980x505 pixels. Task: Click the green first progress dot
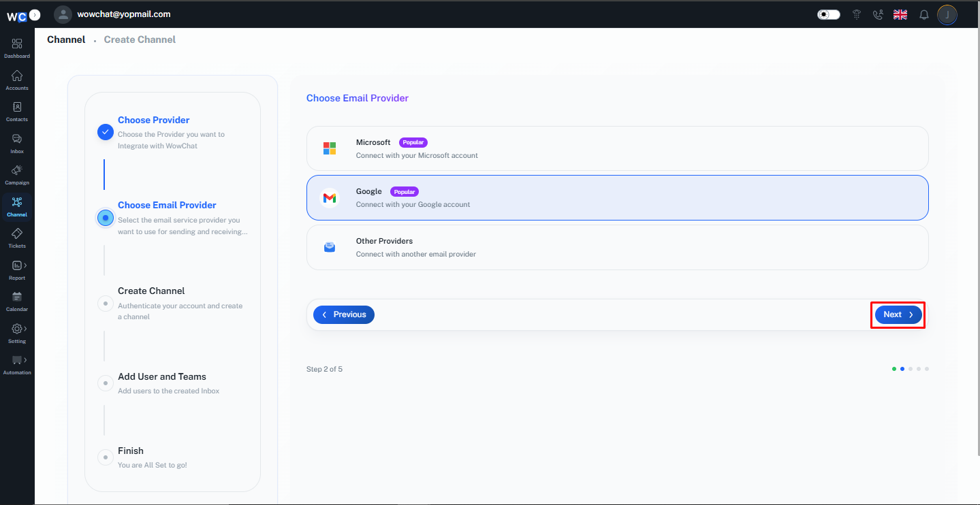click(894, 369)
